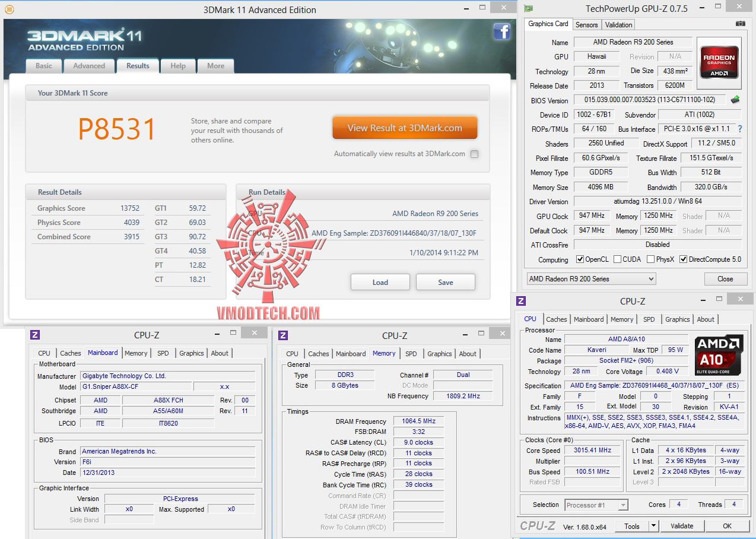Click the Save button in Run Details
Image resolution: width=756 pixels, height=539 pixels.
click(x=446, y=282)
